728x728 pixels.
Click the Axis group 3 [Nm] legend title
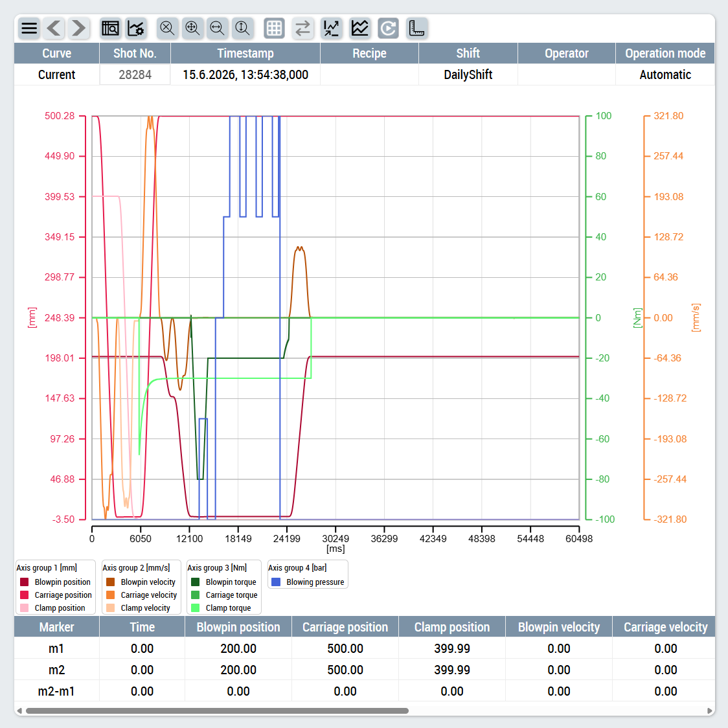217,568
